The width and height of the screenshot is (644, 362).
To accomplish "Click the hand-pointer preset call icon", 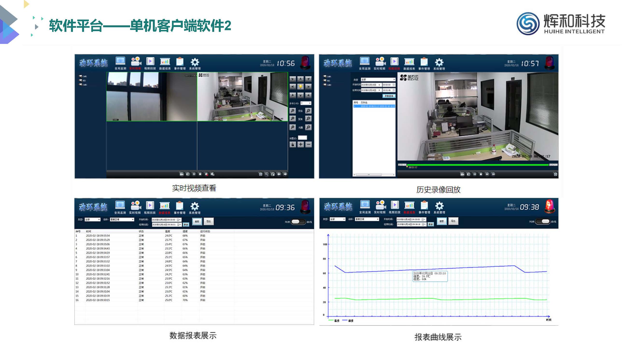I will pyautogui.click(x=292, y=144).
